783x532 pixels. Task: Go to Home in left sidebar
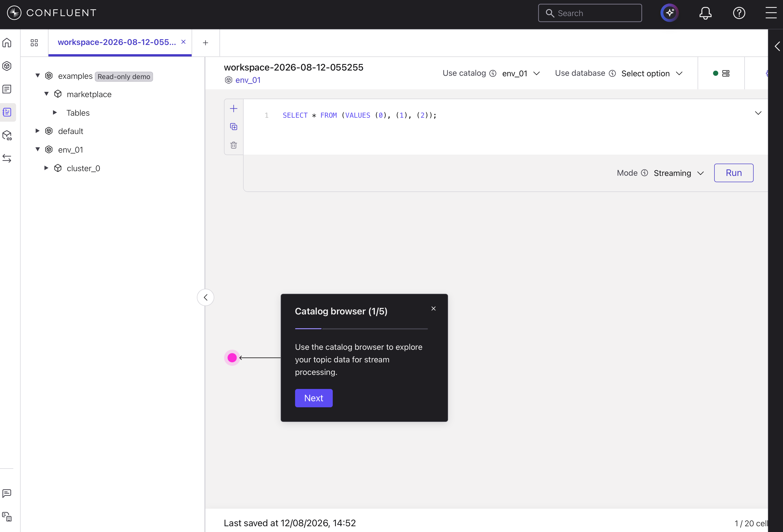(x=7, y=43)
